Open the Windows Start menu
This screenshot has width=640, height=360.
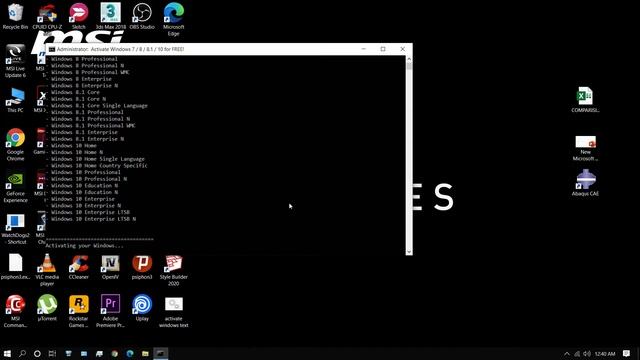point(7,353)
